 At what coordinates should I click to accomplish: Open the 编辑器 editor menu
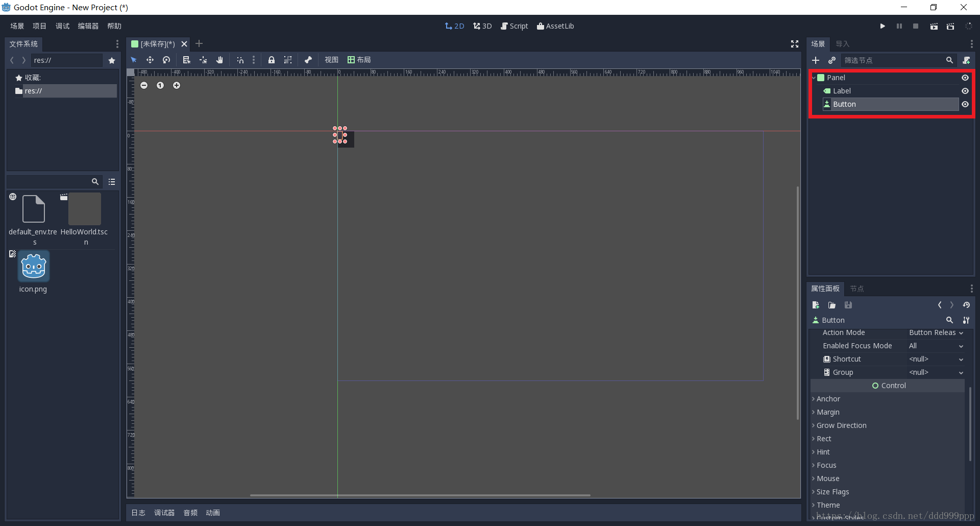pyautogui.click(x=88, y=26)
